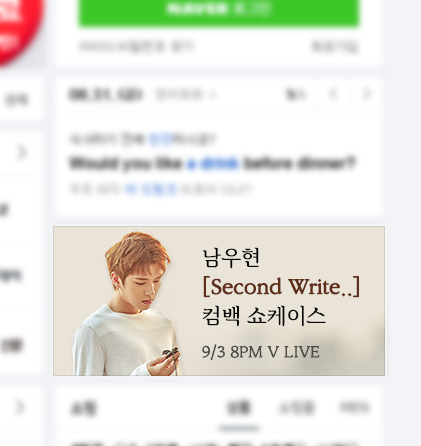Click the red circular badge at left
421x446 pixels.
pos(18,28)
